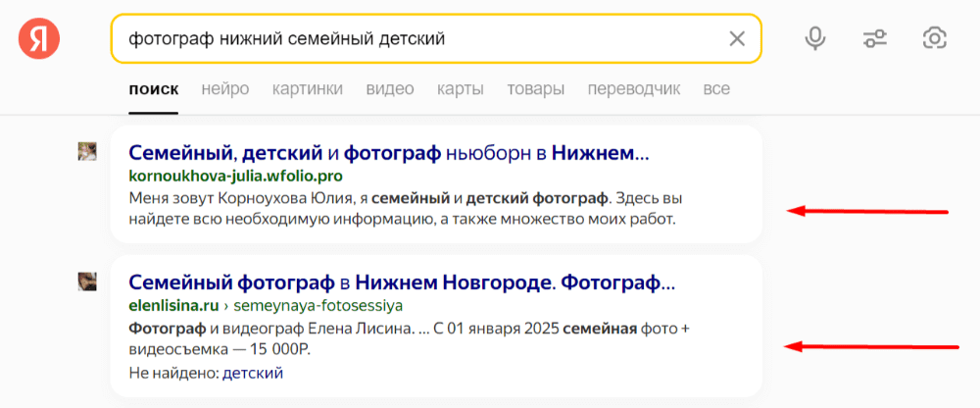Click the snippet Фотограф и видеограф Елена Лисина
Viewport: 980px width, 408px height.
pyautogui.click(x=270, y=330)
